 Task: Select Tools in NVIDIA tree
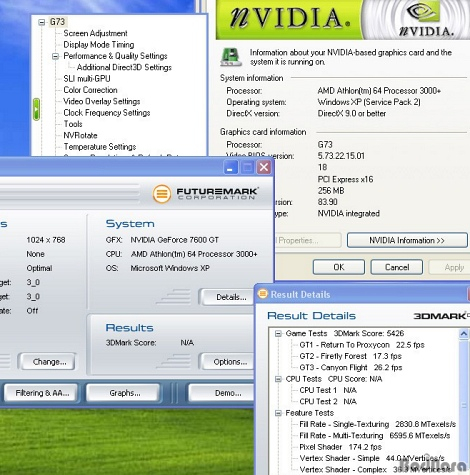[73, 124]
